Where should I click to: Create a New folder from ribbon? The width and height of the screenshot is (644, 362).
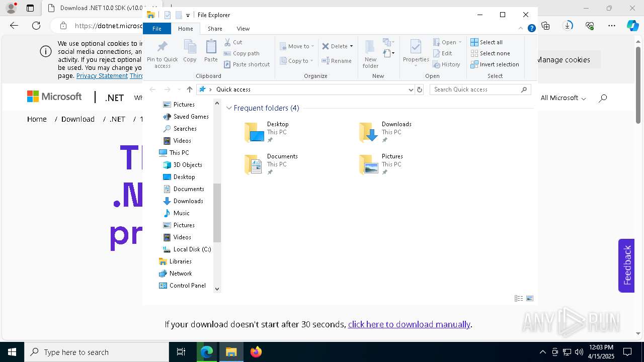coord(370,54)
